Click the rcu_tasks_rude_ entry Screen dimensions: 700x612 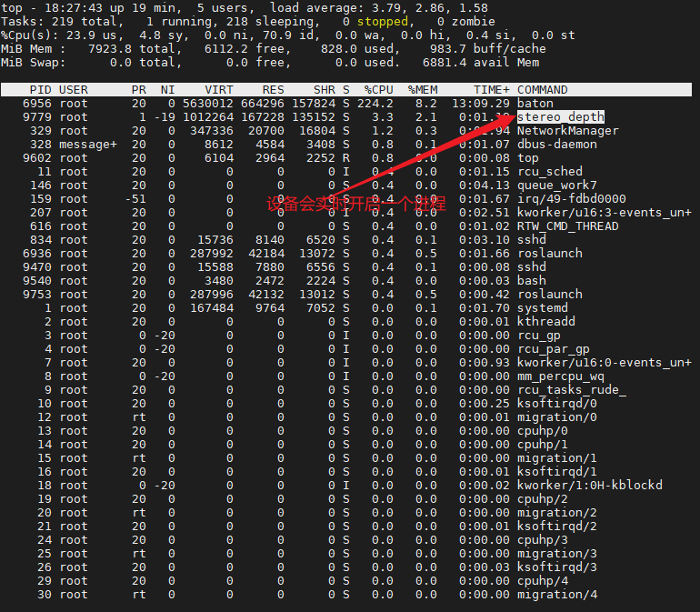[x=572, y=390]
